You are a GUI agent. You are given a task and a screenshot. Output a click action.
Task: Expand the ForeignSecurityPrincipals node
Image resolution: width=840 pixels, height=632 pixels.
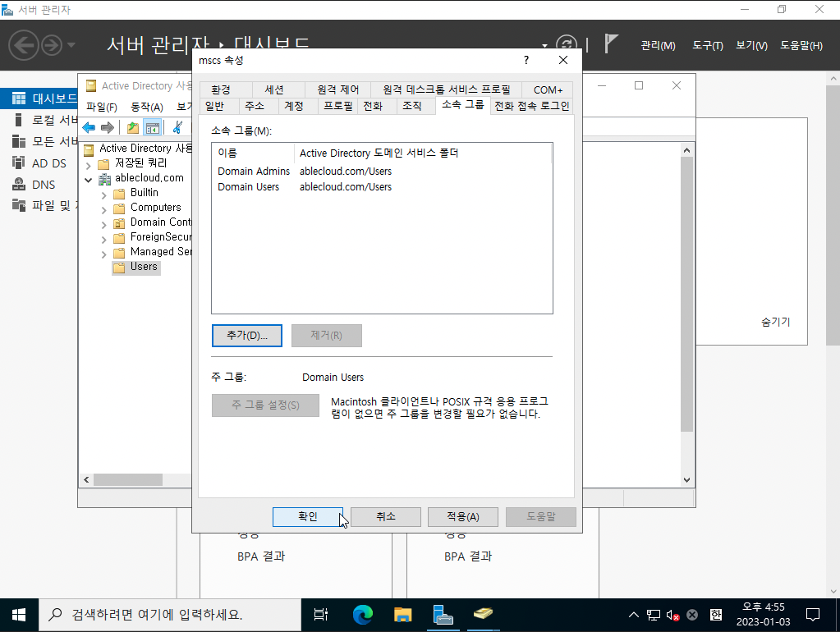(x=104, y=240)
